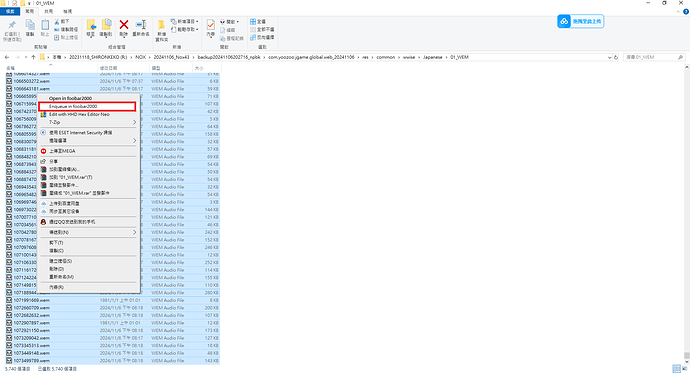Click the select none option in ribbon
Image resolution: width=690 pixels, height=373 pixels.
pos(262,29)
